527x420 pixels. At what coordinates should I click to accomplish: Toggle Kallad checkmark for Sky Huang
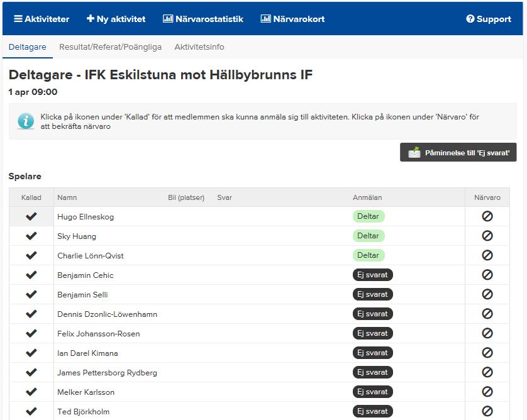click(x=31, y=236)
